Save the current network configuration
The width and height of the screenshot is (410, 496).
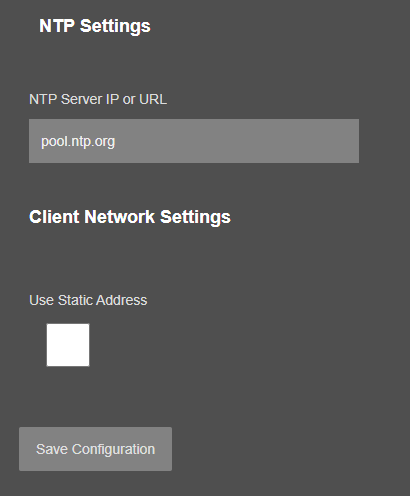(95, 449)
